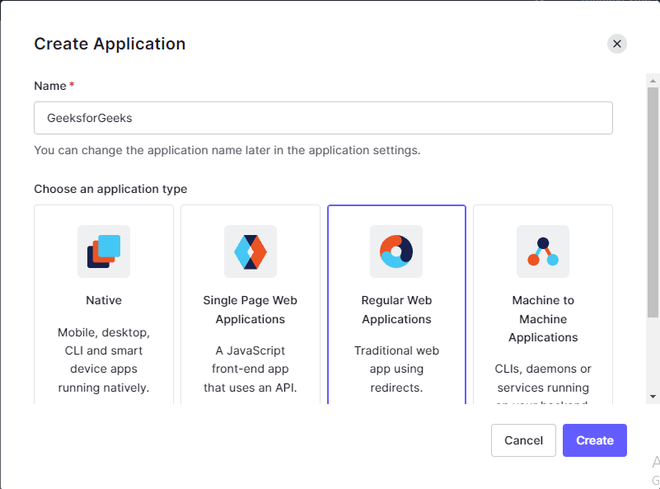
Task: Click the Create Application dialog heading
Action: tap(110, 44)
